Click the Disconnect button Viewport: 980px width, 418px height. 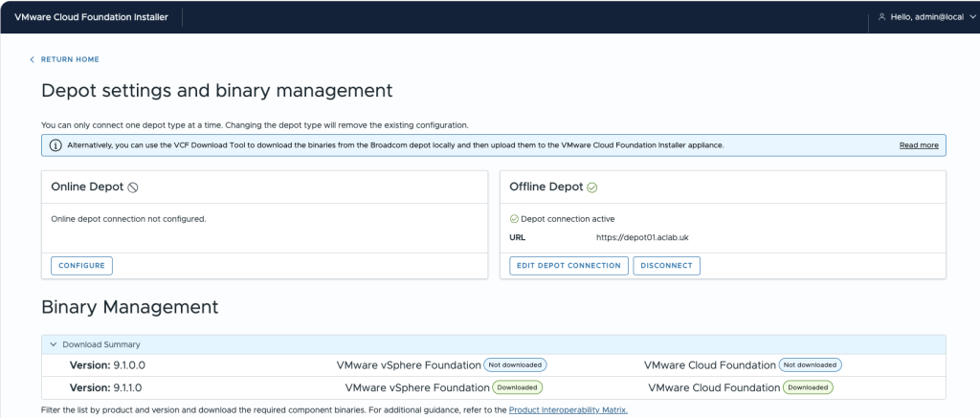(666, 266)
